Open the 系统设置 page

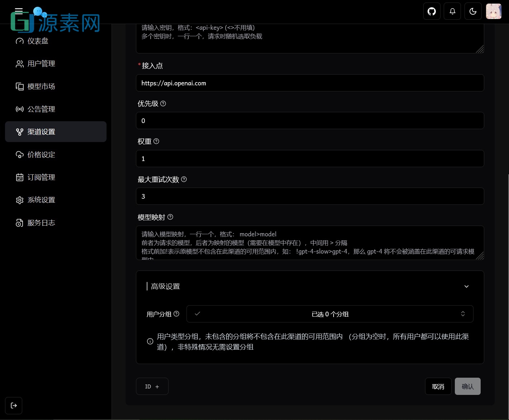point(41,200)
